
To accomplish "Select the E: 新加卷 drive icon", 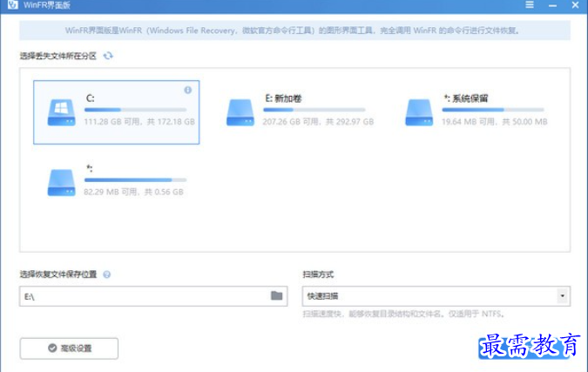I will point(240,112).
